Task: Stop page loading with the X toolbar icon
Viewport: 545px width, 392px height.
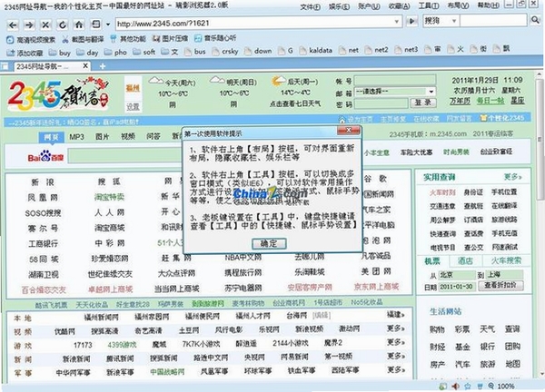Action: coord(45,24)
